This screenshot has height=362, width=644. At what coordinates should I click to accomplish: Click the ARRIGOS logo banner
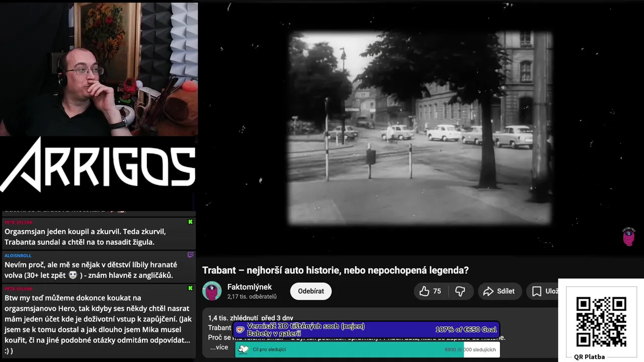pos(98,165)
